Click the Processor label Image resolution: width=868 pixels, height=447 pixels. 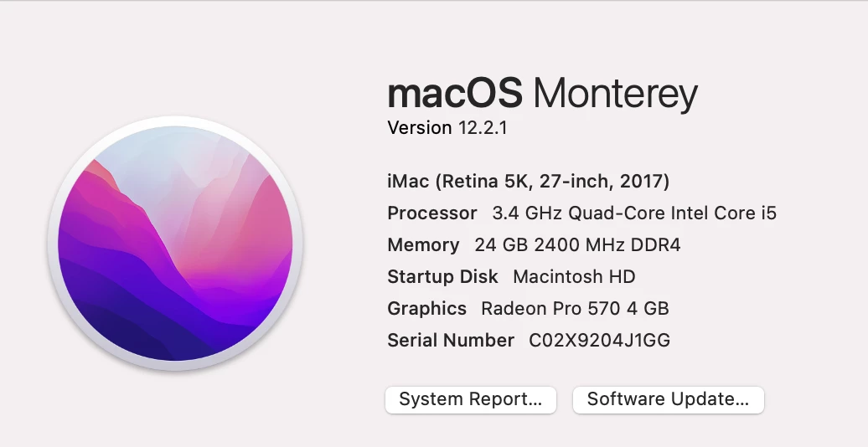pyautogui.click(x=432, y=213)
